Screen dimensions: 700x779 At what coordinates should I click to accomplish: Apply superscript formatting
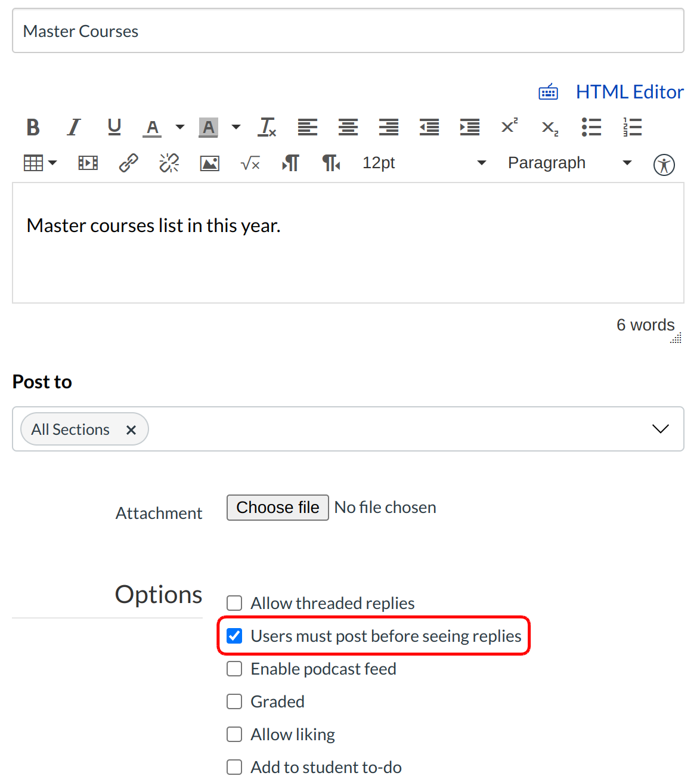pyautogui.click(x=509, y=127)
